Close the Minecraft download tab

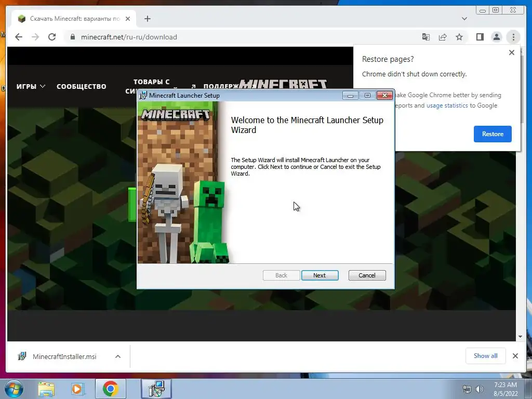coord(128,19)
